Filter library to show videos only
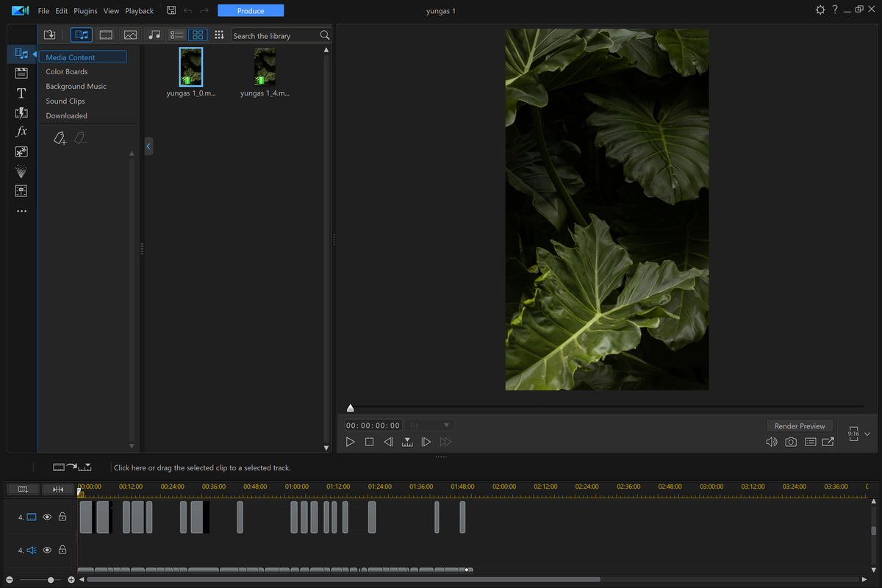The width and height of the screenshot is (882, 588). [x=105, y=35]
